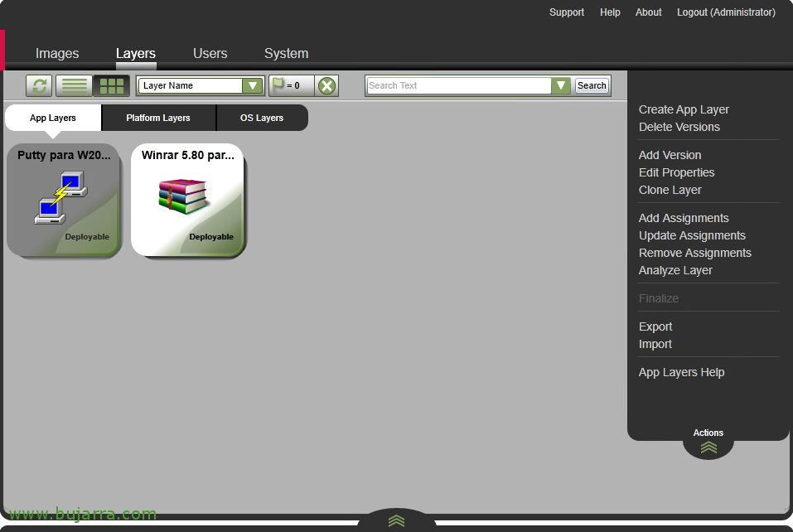Select the App Layers subtab
The image size is (793, 532).
52,118
